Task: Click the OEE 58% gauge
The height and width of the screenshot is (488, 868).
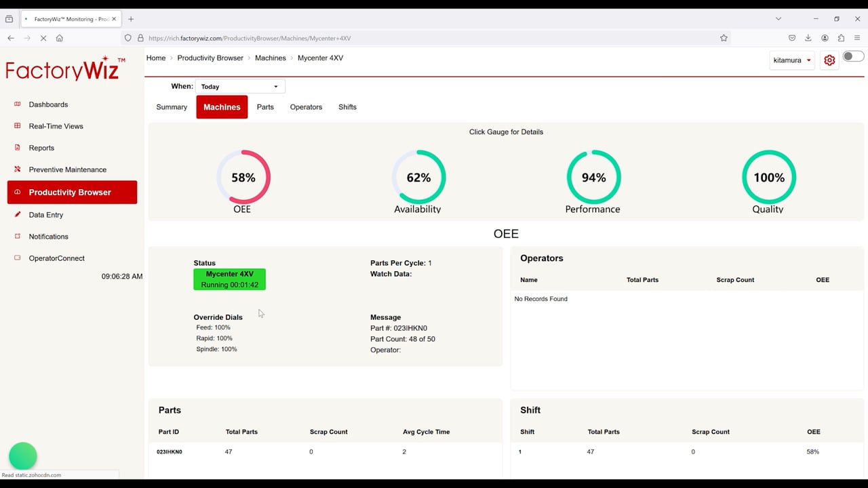Action: [x=243, y=178]
